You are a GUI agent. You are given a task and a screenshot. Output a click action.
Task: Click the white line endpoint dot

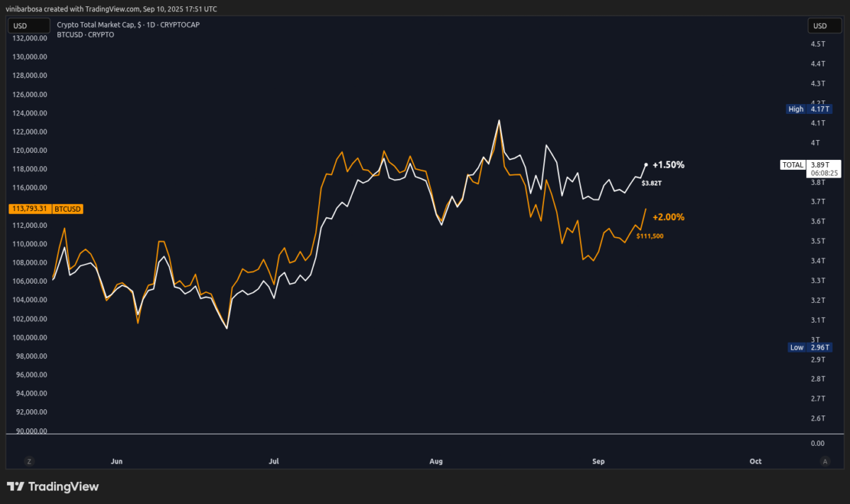coord(645,164)
